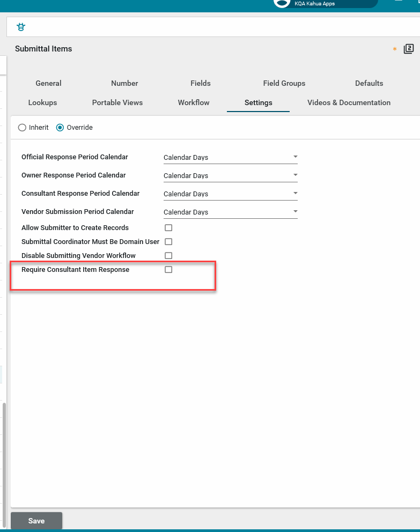Screen dimensions: 420x532
Task: Check Submittal Coordinator Must Be Domain User
Action: click(168, 242)
